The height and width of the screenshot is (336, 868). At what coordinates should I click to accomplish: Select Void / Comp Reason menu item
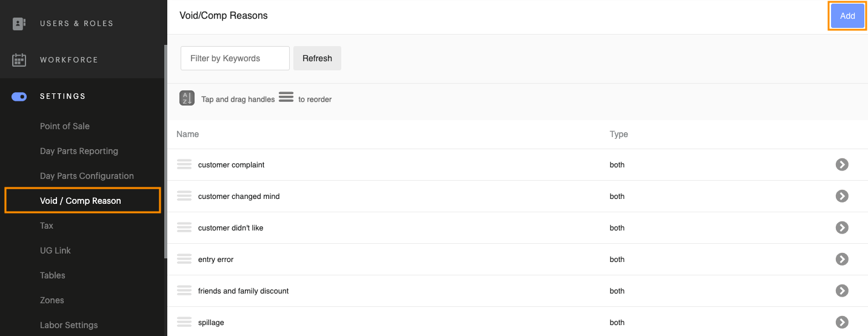(81, 201)
